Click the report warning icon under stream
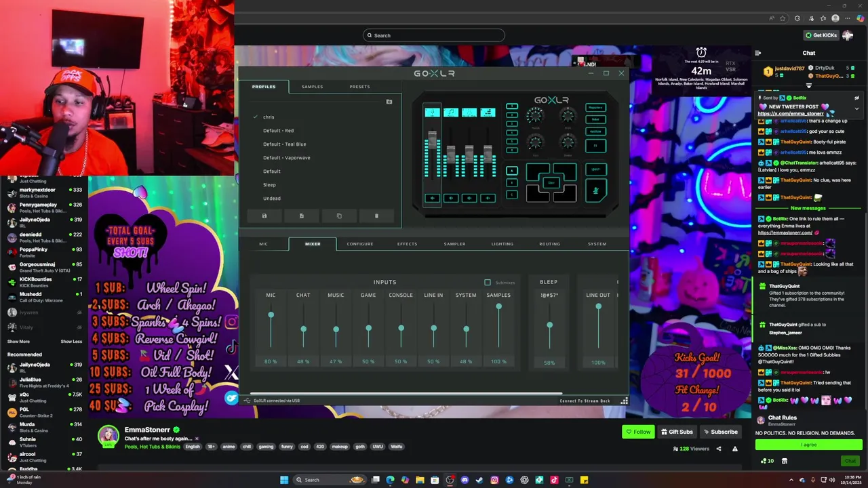The height and width of the screenshot is (488, 868). [x=734, y=449]
